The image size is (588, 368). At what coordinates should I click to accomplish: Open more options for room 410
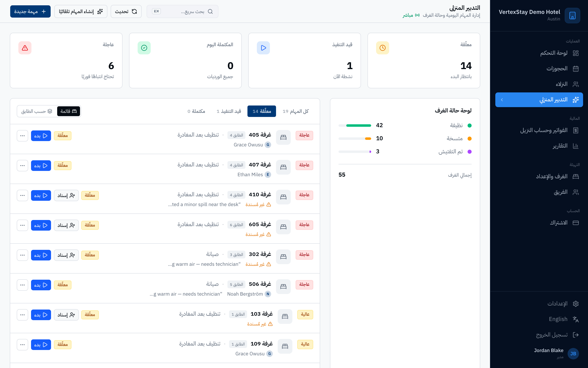(x=23, y=195)
